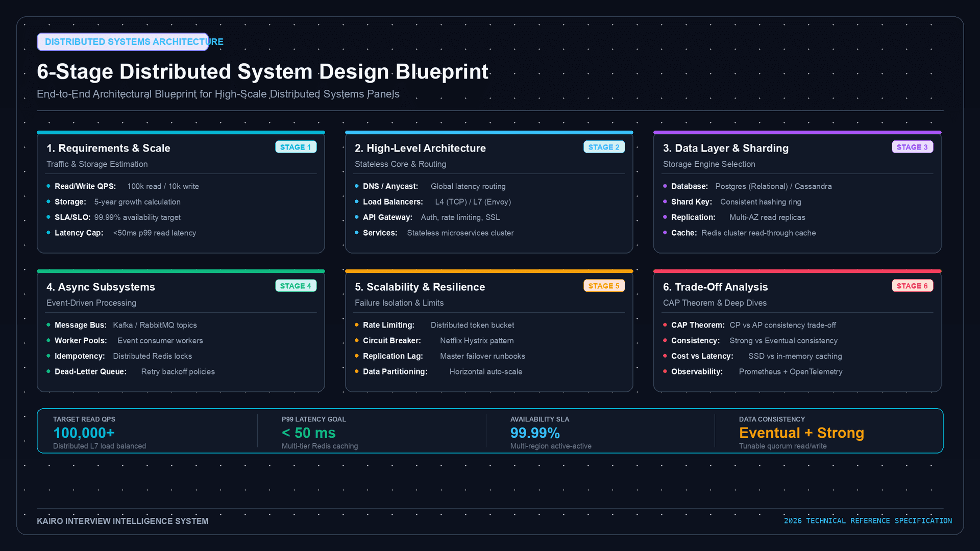Click 'L4 (TCP) / L7 (Envoy)' value

[473, 202]
